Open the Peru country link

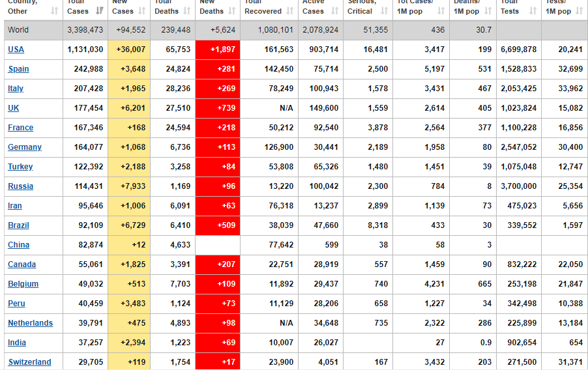(x=16, y=304)
